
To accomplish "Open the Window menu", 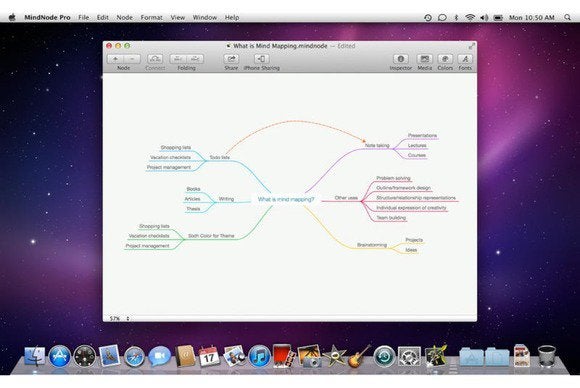I will 205,17.
